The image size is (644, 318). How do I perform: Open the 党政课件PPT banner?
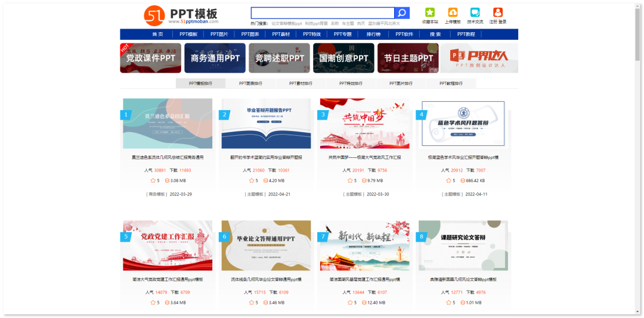150,58
